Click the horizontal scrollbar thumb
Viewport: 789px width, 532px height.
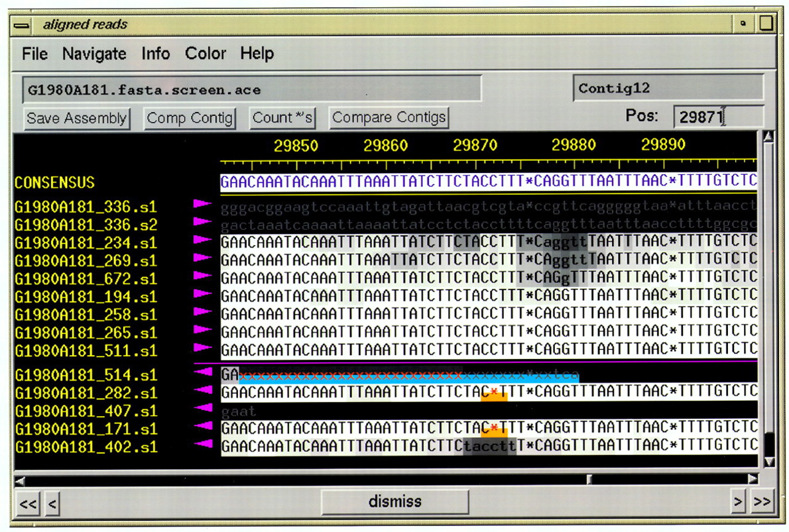pyautogui.click(x=589, y=479)
